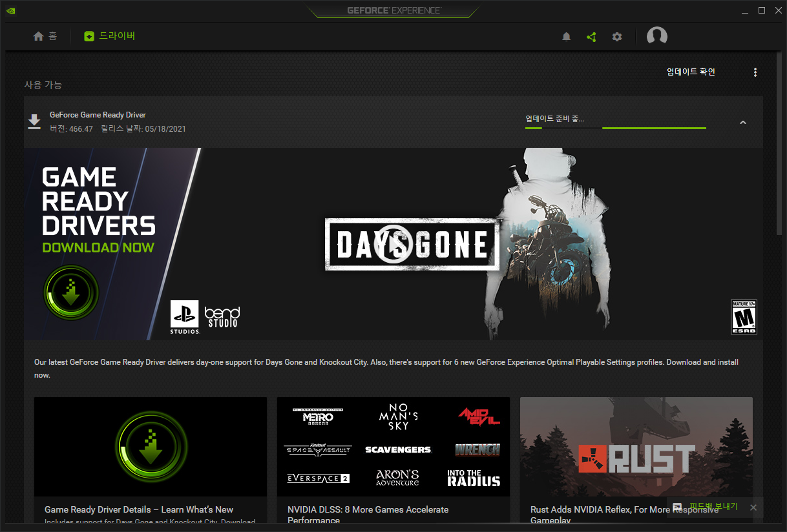Click the Everspace 2 logo
This screenshot has height=532, width=787.
click(318, 478)
